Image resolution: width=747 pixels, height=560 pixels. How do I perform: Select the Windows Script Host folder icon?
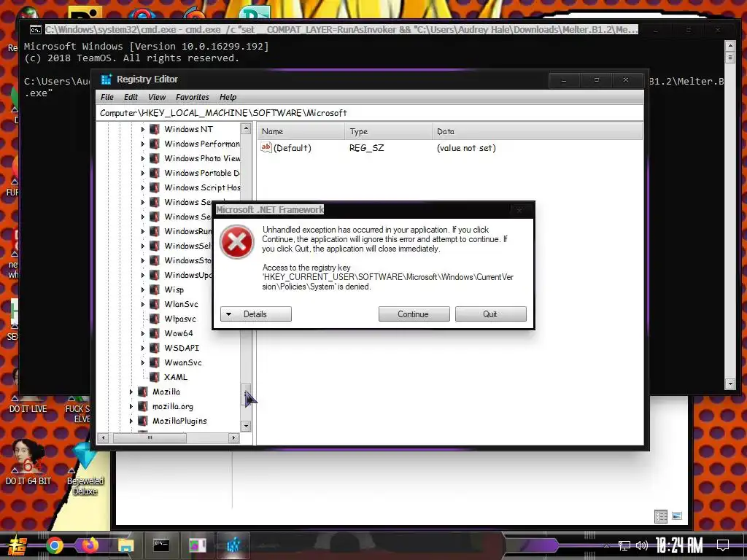point(155,187)
